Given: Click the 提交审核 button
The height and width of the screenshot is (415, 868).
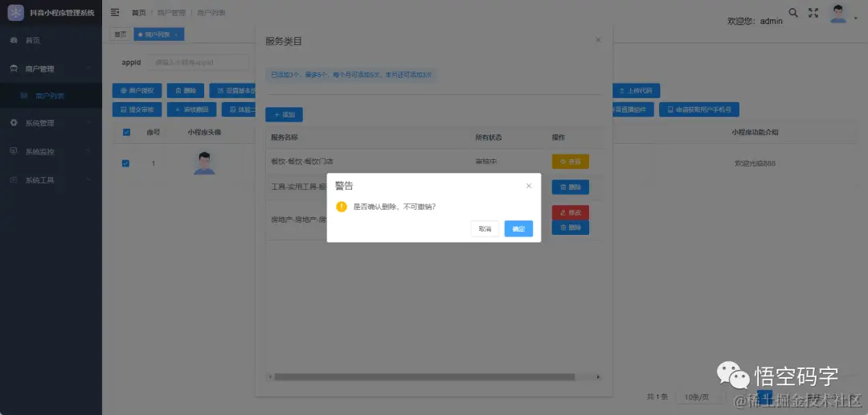Looking at the screenshot, I should coord(137,109).
